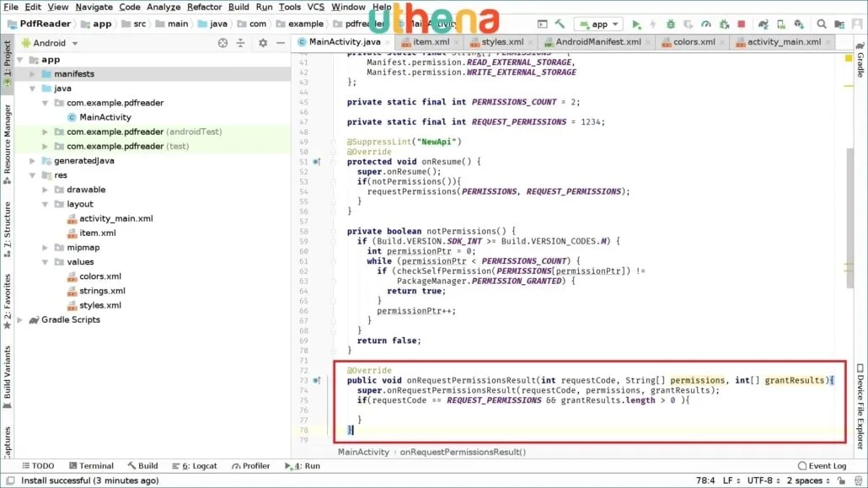
Task: Open Resource Manager side tab
Action: pyautogui.click(x=8, y=144)
